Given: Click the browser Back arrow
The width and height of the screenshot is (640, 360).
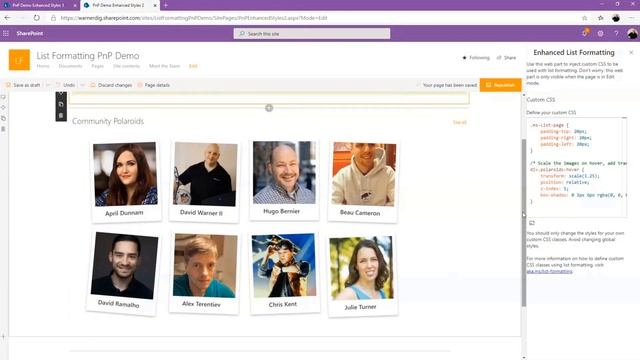Looking at the screenshot, I should (8, 18).
